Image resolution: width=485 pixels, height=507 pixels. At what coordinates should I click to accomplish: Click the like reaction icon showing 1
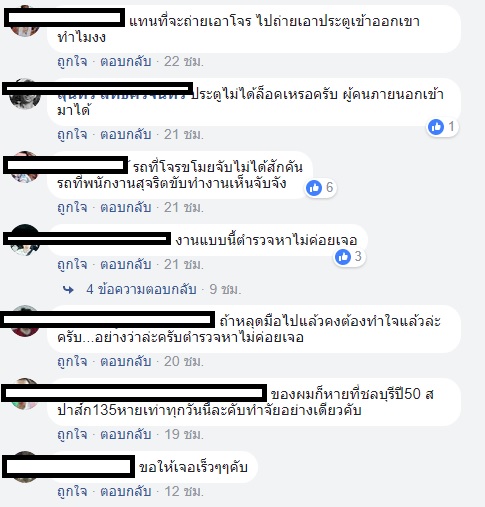coord(436,127)
